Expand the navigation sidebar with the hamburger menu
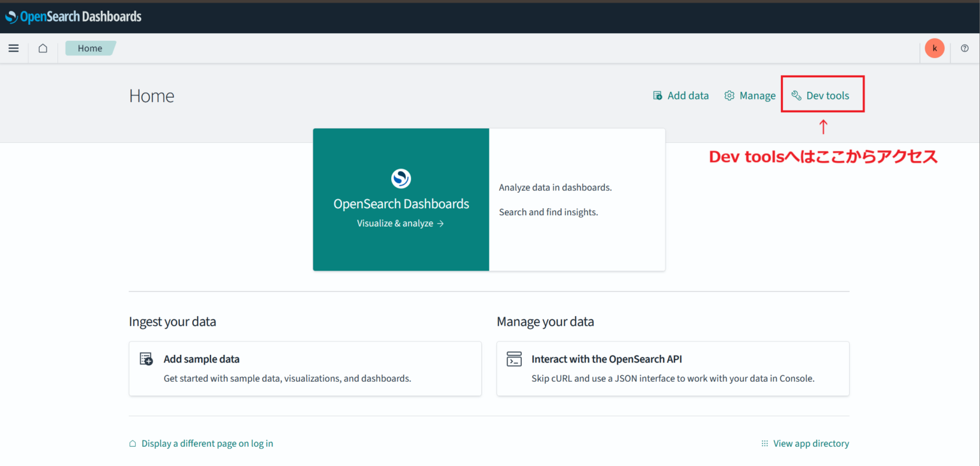 click(x=13, y=48)
